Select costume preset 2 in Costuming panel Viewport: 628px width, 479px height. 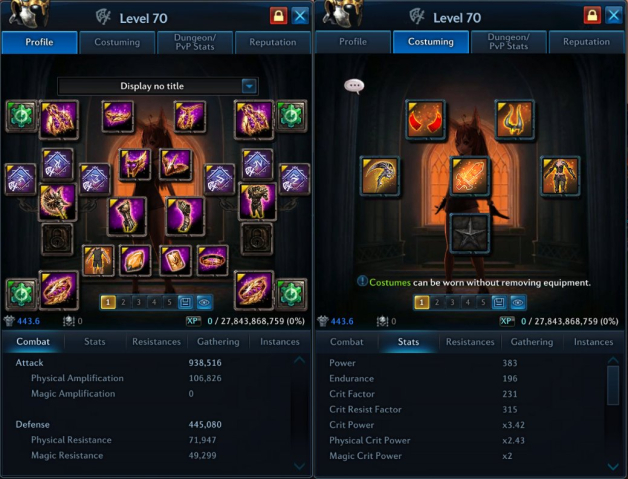(x=437, y=302)
